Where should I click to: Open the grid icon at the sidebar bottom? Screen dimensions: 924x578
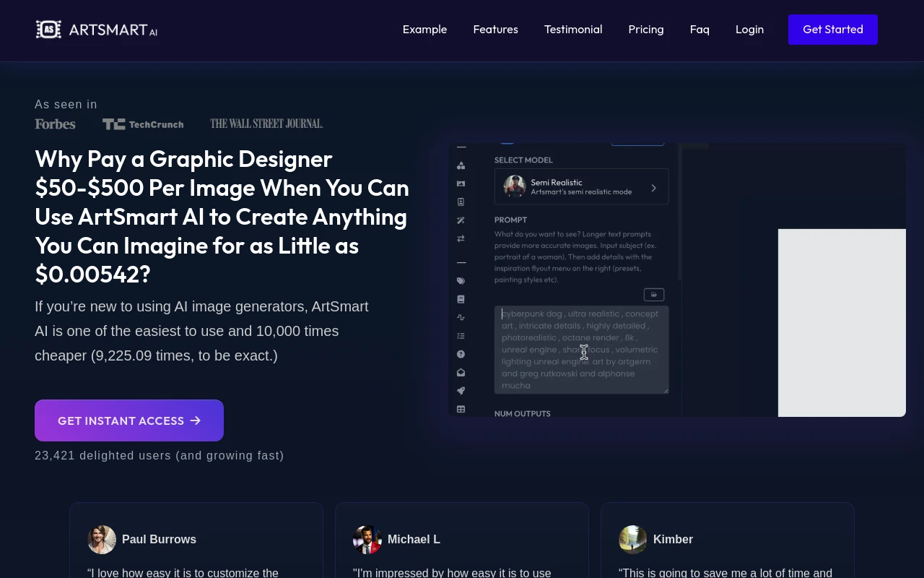[461, 409]
